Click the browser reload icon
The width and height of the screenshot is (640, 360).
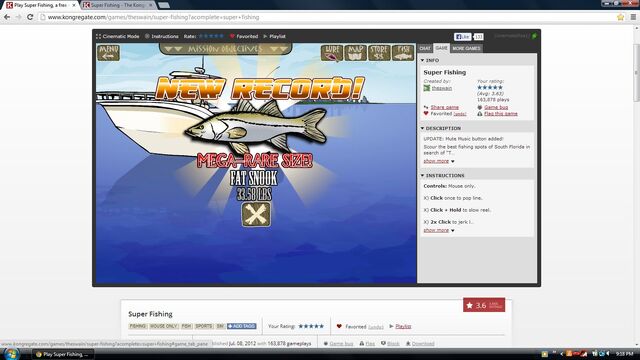[x=30, y=17]
